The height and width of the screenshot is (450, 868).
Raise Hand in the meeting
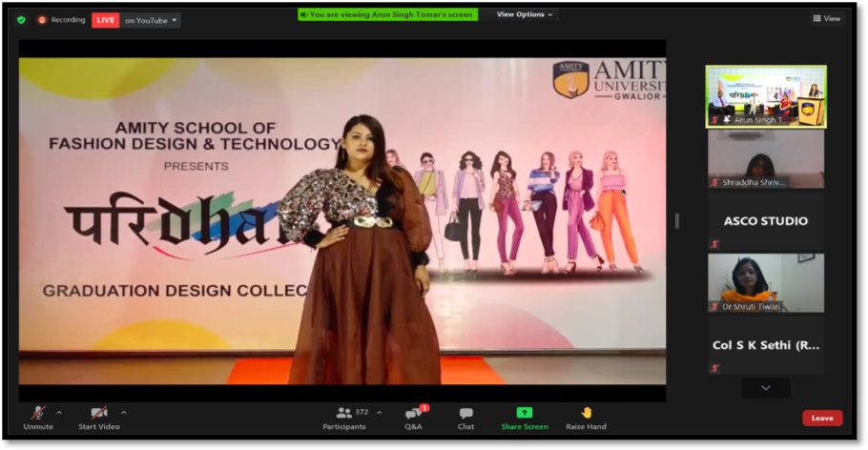pos(586,419)
